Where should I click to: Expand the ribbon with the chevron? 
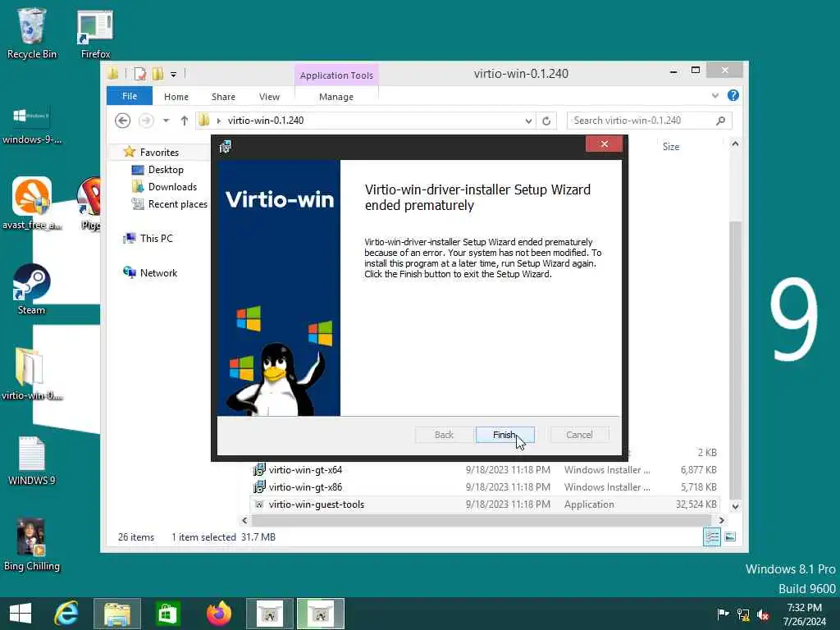(x=715, y=95)
